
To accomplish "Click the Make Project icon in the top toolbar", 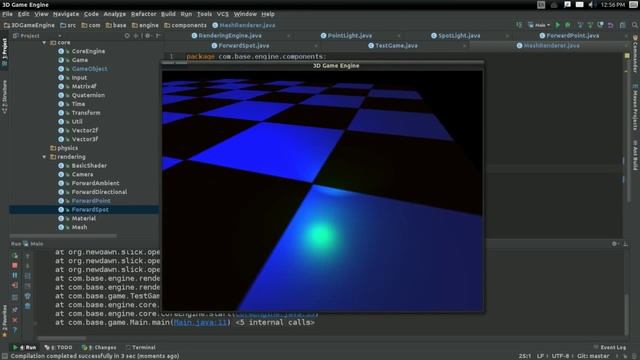I will [519, 25].
